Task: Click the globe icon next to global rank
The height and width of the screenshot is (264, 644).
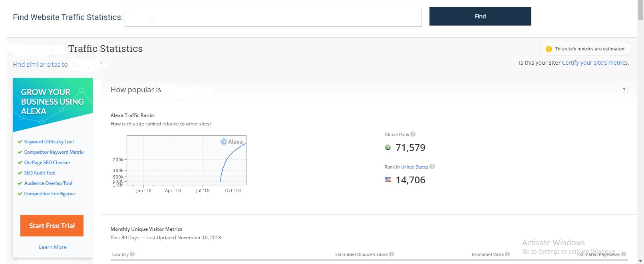Action: pos(388,147)
